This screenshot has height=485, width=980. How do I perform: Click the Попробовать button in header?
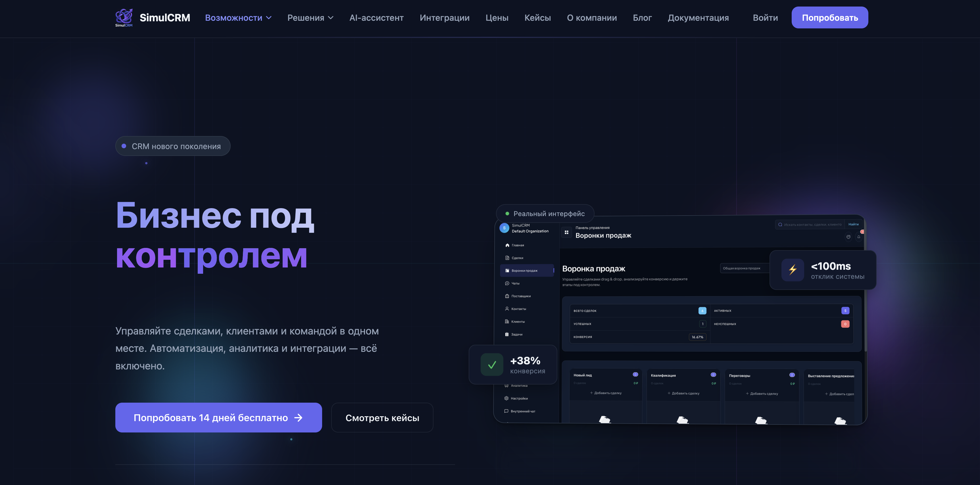[x=830, y=18]
